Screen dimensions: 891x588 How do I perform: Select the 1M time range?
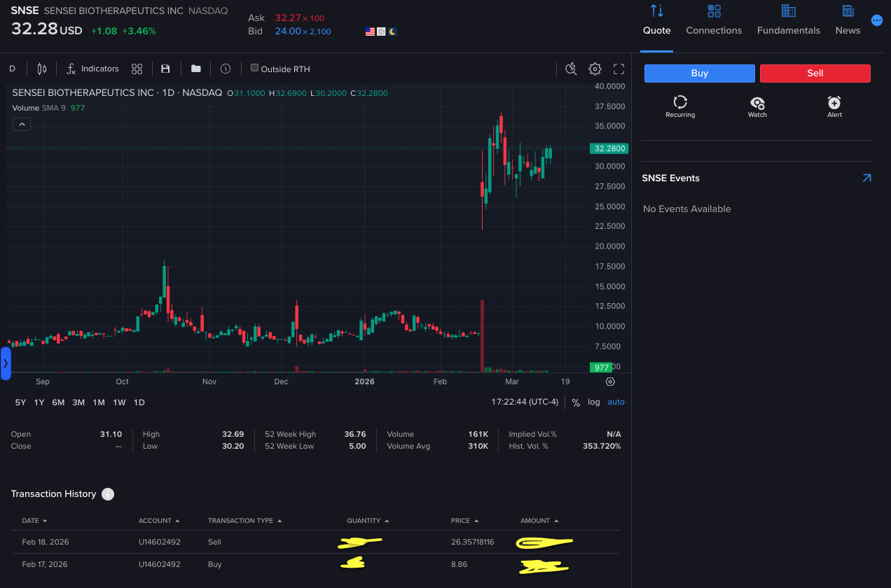click(99, 402)
